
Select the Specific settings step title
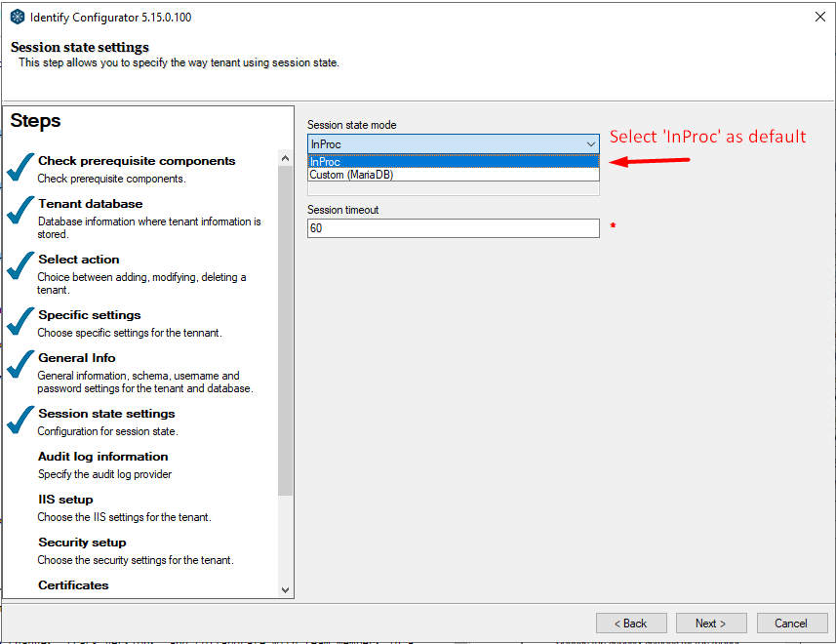tap(89, 315)
